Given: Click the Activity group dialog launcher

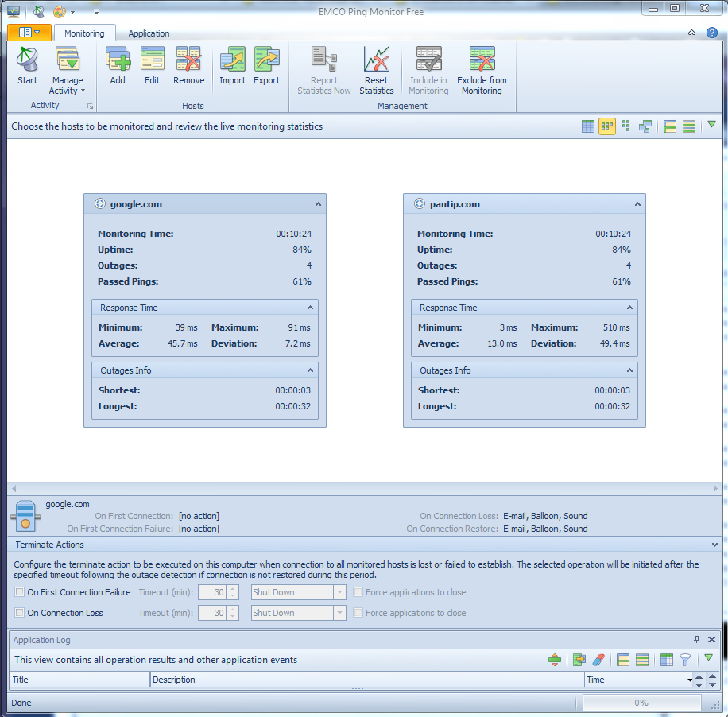Looking at the screenshot, I should 90,107.
